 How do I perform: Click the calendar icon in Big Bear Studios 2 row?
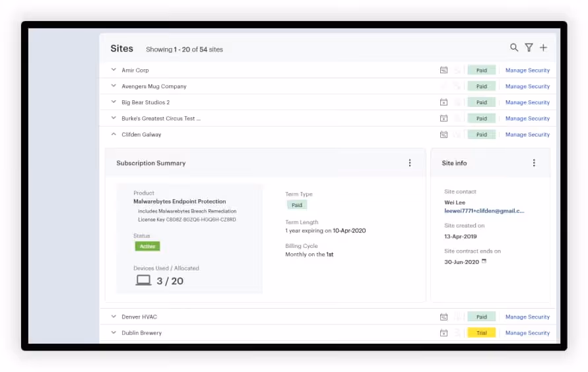(x=443, y=102)
